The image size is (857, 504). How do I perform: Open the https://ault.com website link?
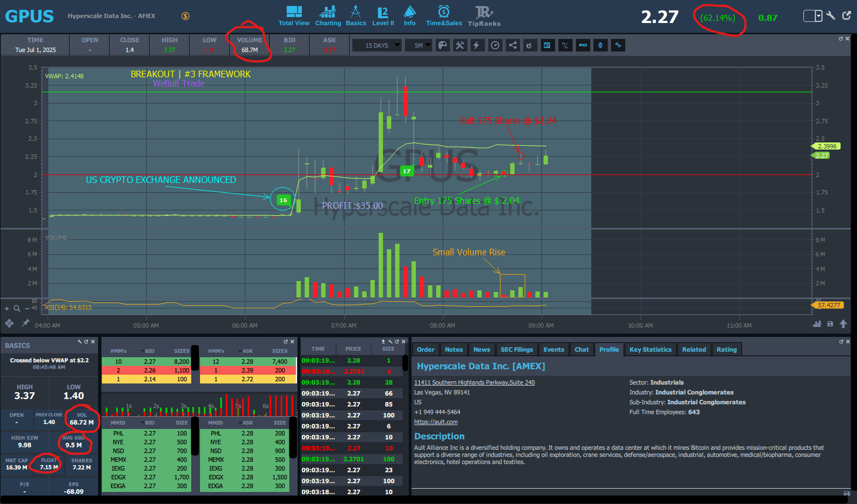[436, 422]
